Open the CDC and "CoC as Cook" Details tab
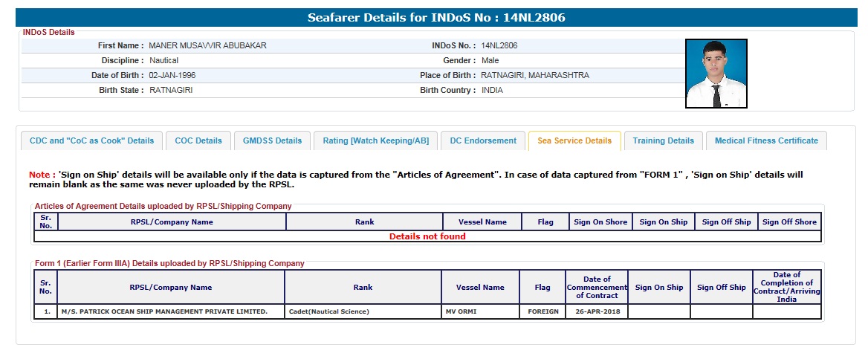 click(x=91, y=140)
